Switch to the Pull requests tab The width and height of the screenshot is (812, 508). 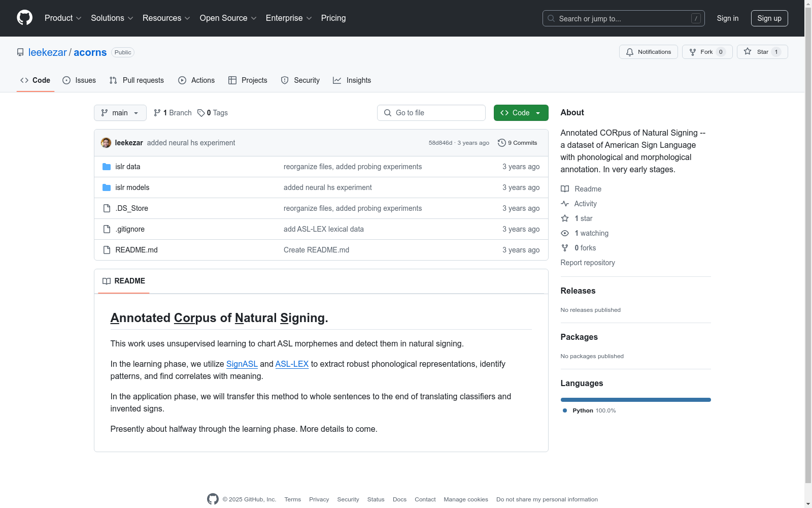(137, 80)
